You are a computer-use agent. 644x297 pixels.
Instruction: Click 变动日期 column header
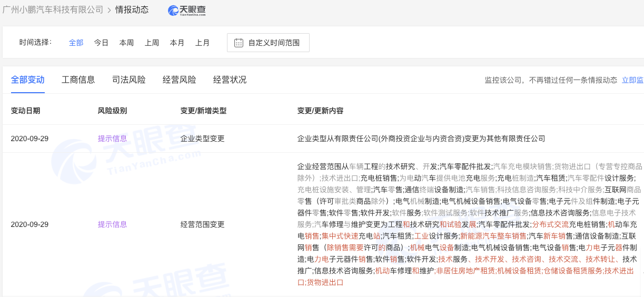tap(26, 111)
